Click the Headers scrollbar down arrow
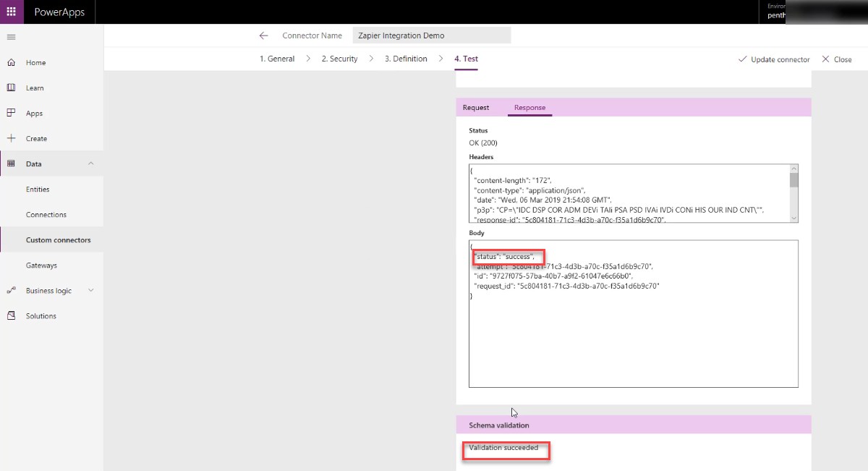The image size is (868, 471). (794, 218)
